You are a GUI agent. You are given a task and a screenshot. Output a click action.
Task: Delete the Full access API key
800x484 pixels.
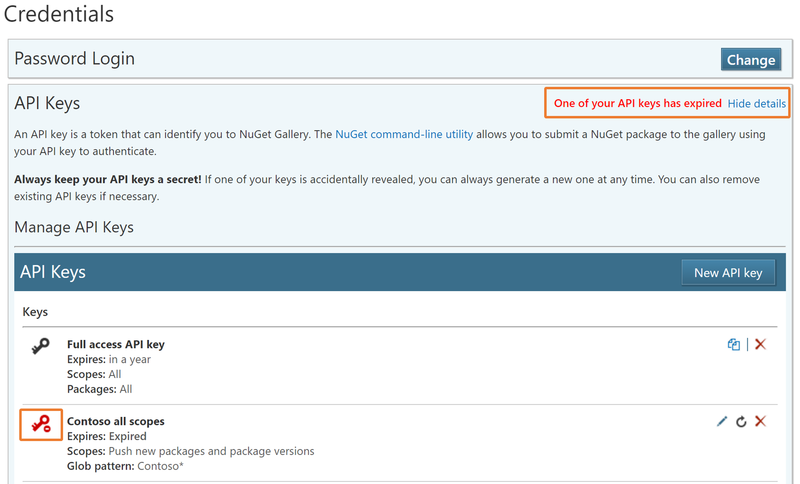[x=760, y=345]
